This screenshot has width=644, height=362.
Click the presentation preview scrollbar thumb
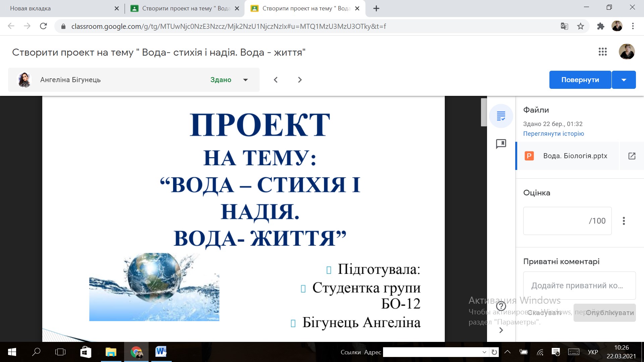pos(484,112)
